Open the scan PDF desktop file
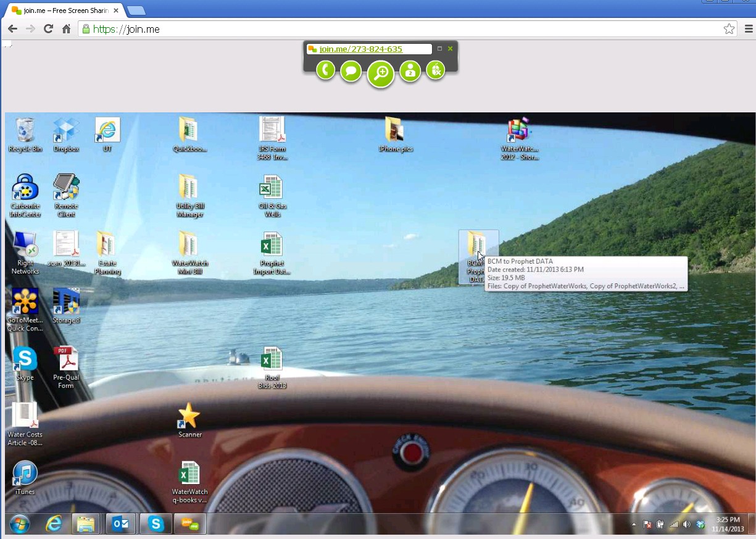 click(x=66, y=249)
